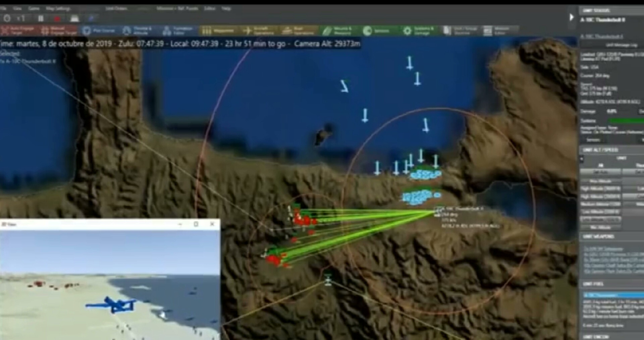The width and height of the screenshot is (644, 340).
Task: Click the green Systems status bar
Action: coord(626,120)
